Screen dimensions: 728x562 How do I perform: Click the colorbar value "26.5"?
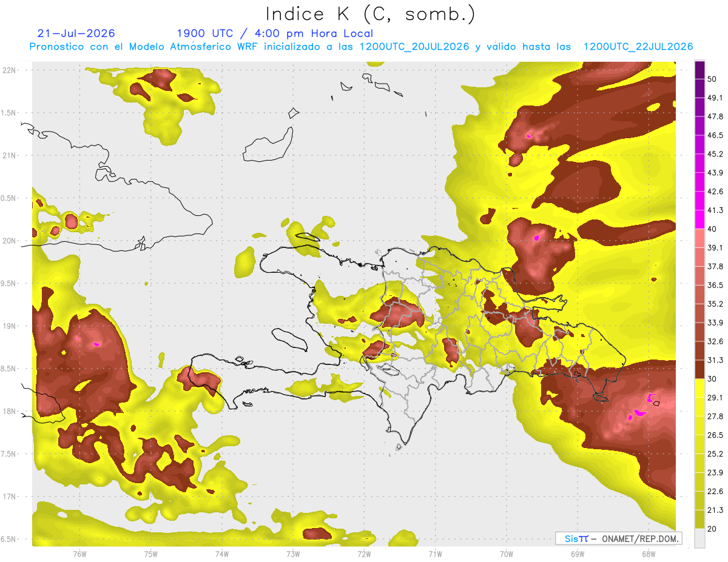[715, 435]
